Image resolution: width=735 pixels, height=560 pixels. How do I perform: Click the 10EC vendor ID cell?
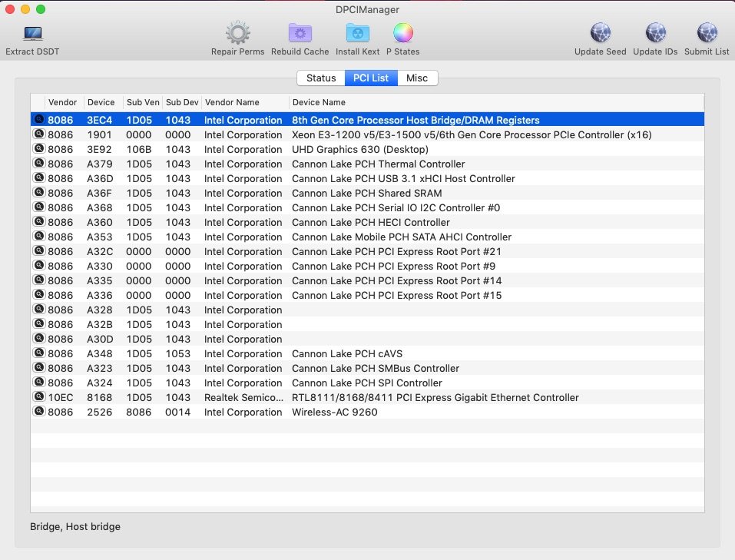[61, 397]
